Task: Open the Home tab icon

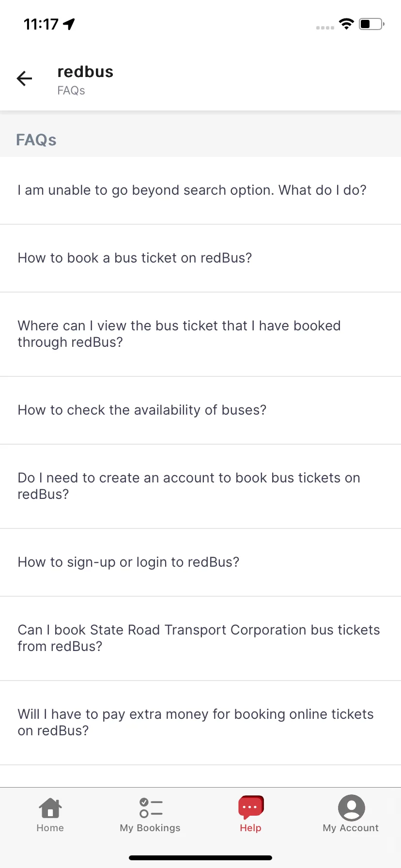Action: click(x=50, y=808)
